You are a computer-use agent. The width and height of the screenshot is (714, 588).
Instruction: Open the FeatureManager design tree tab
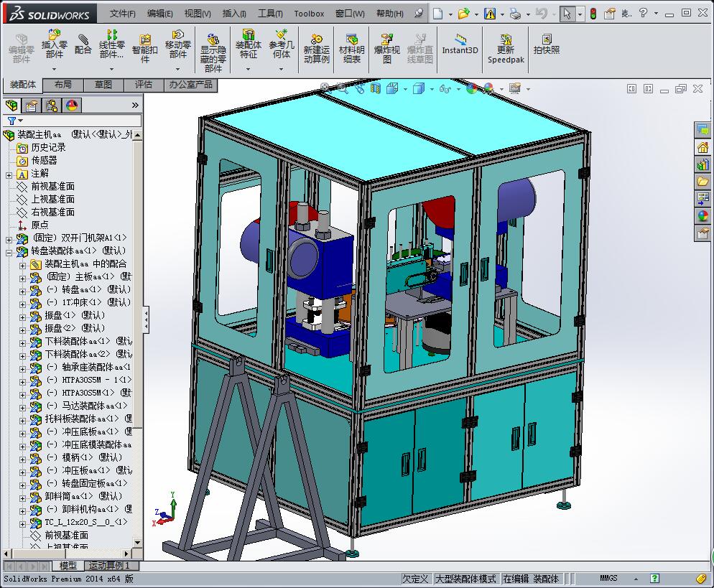point(11,106)
